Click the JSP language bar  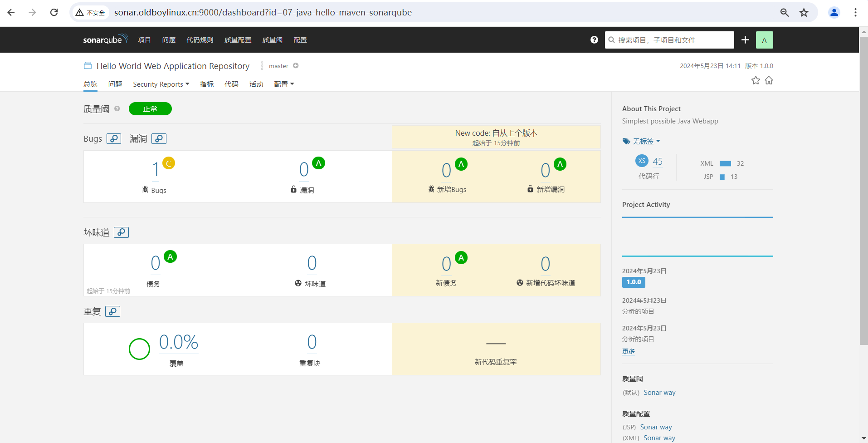(722, 177)
